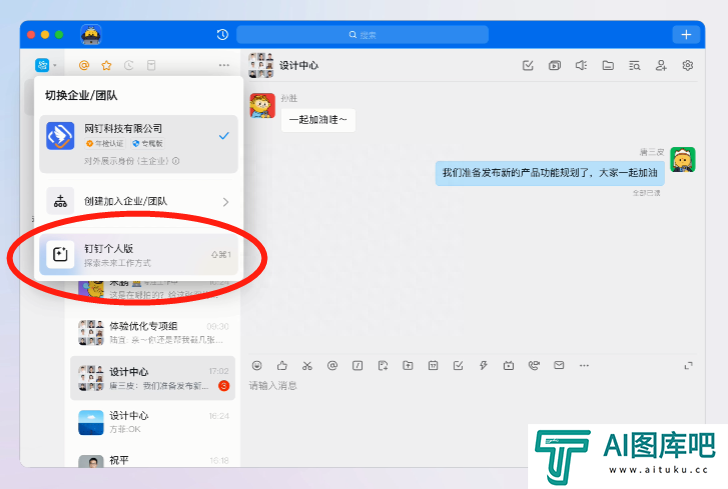Start a phone call from message toolbar
The image size is (728, 489).
coord(534,366)
